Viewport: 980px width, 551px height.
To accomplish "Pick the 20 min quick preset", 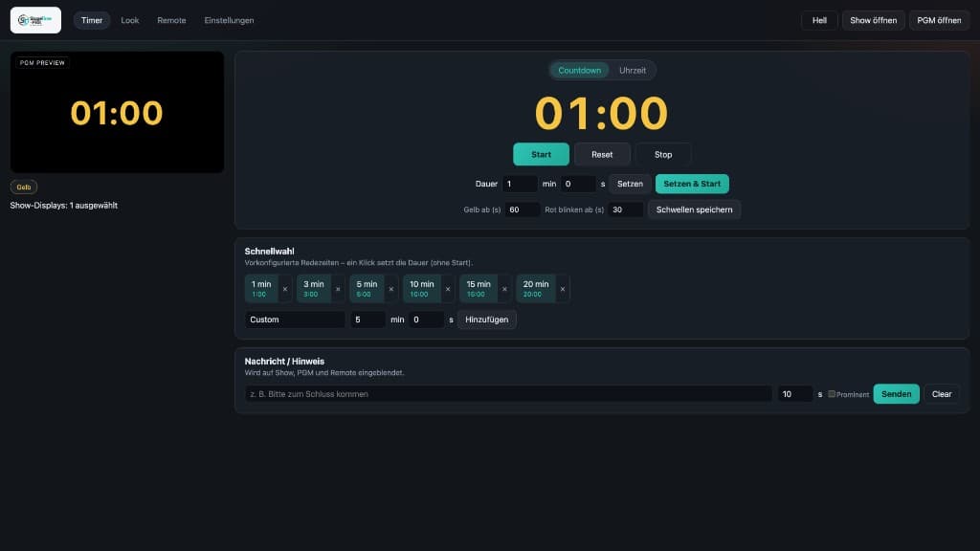I will tap(536, 289).
